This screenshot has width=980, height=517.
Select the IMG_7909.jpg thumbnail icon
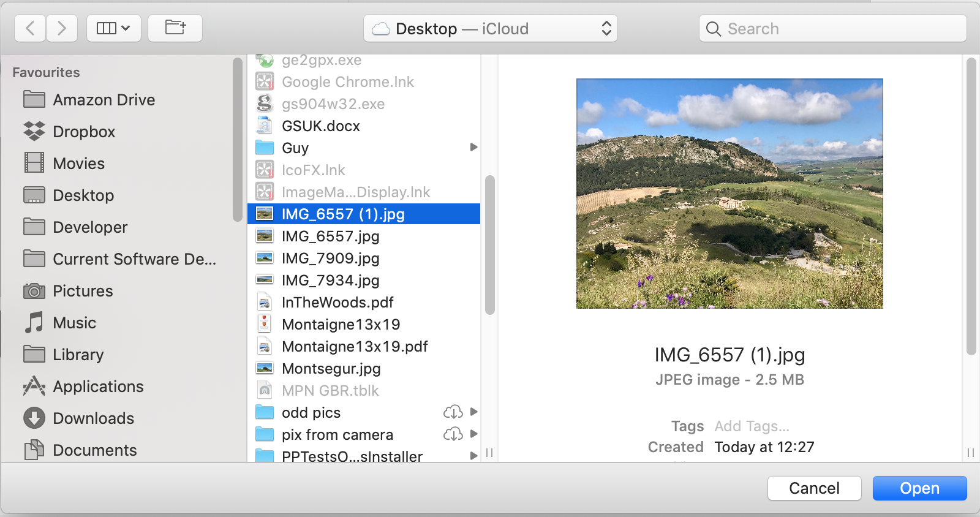(265, 258)
